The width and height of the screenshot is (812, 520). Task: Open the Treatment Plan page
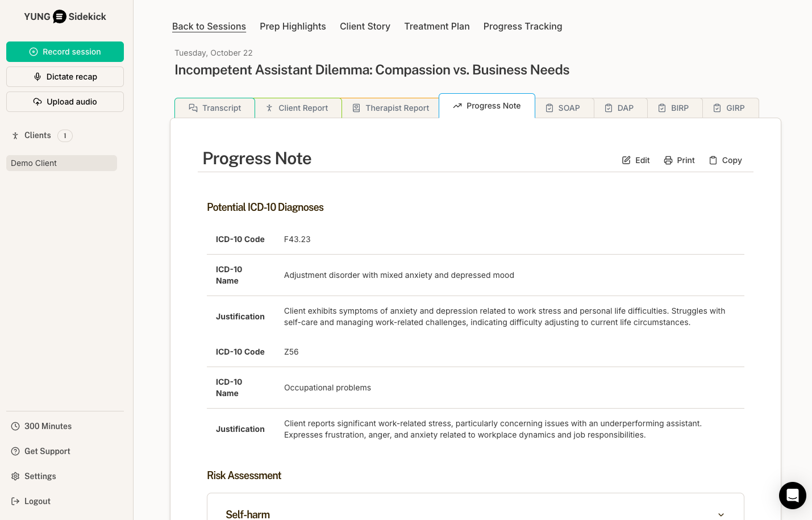(436, 27)
